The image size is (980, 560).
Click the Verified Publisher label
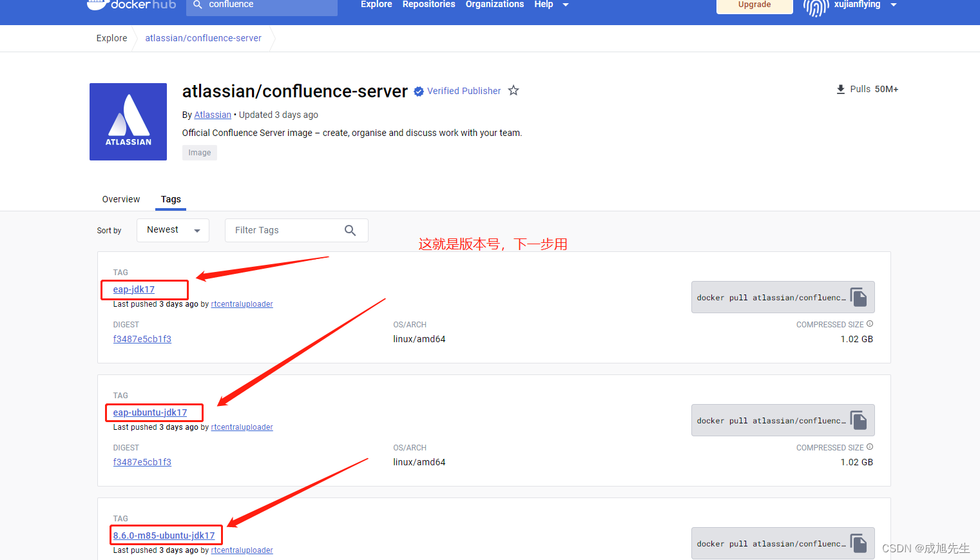point(464,91)
